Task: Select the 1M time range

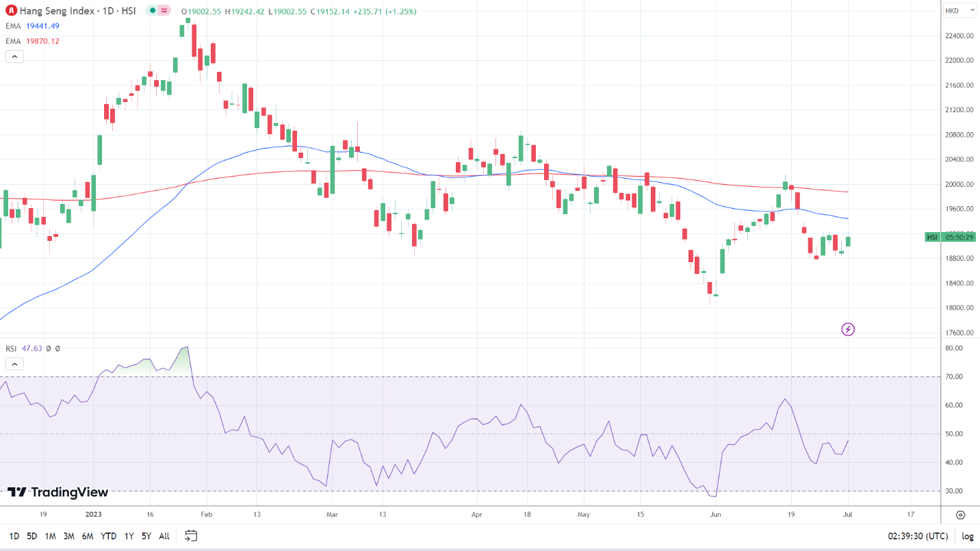Action: point(50,536)
